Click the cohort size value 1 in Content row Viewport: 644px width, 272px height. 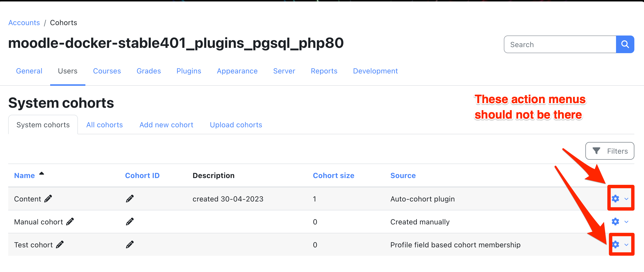tap(315, 199)
